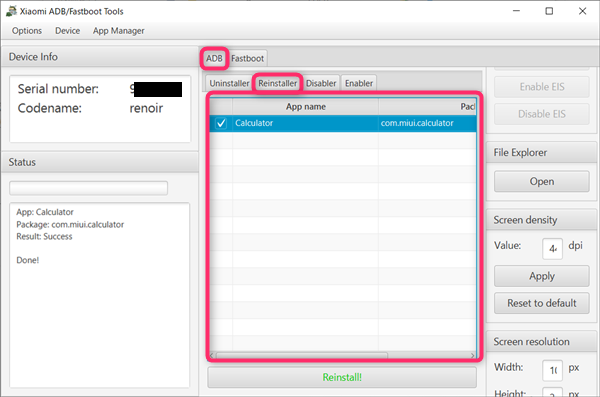
Task: Click the 'Done!' log line
Action: (28, 260)
